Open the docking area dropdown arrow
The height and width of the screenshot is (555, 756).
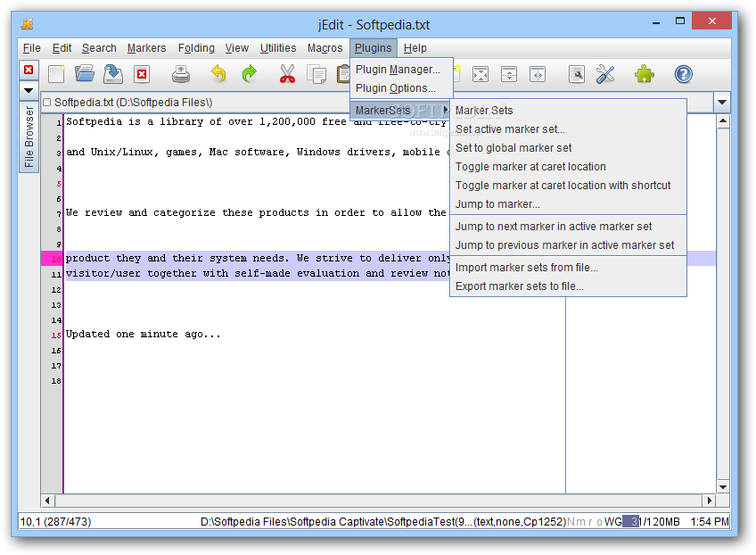29,90
